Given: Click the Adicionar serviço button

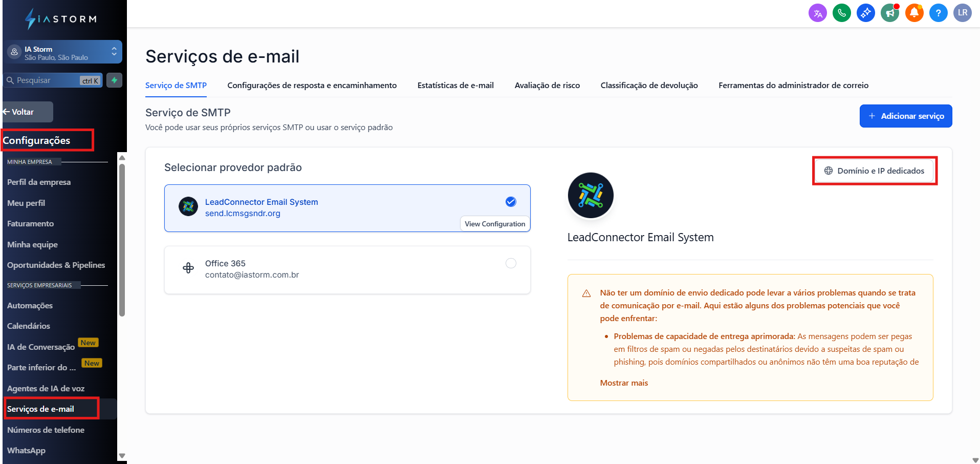Looking at the screenshot, I should click(905, 116).
